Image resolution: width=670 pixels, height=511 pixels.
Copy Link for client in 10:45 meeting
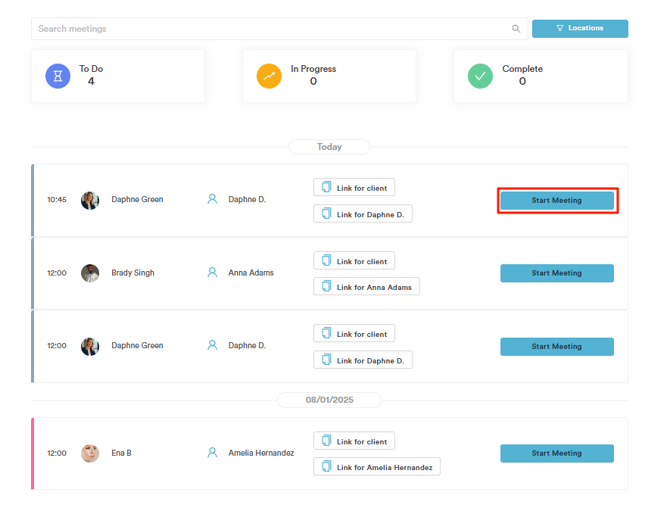pyautogui.click(x=354, y=188)
